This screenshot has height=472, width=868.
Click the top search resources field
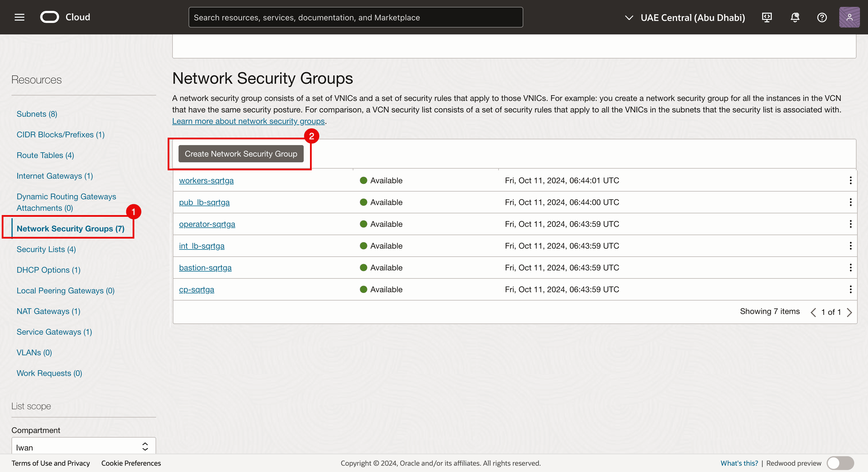[x=355, y=17]
